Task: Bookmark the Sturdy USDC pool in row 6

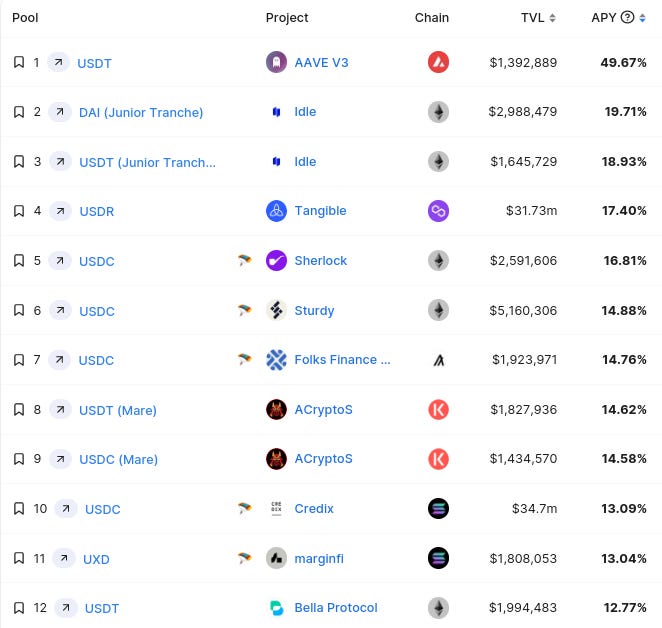Action: (19, 310)
